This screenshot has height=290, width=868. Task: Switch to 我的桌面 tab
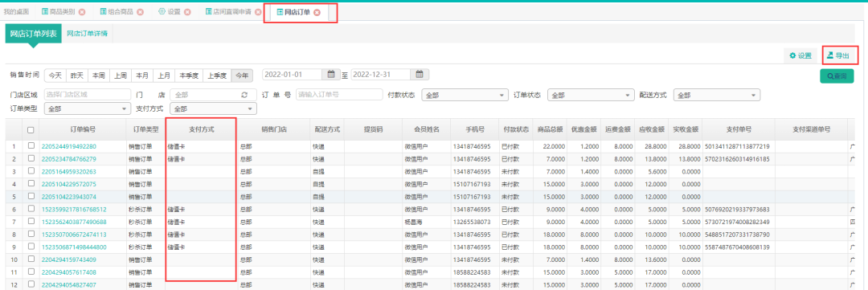click(x=16, y=12)
